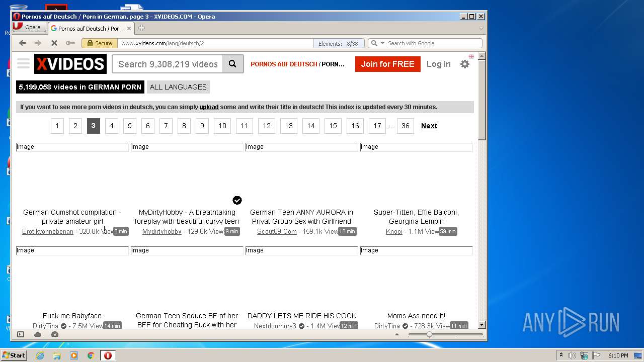
Task: Click the upload link in the notice
Action: coord(209,107)
